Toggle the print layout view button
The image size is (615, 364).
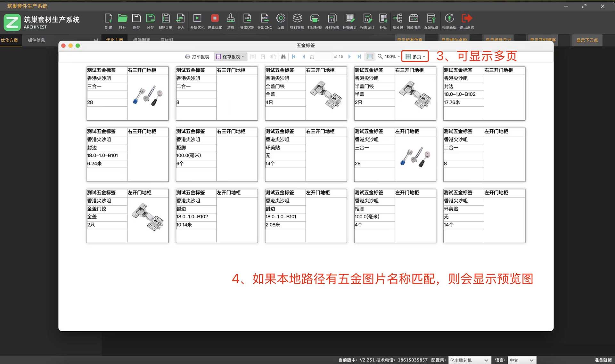coord(370,57)
